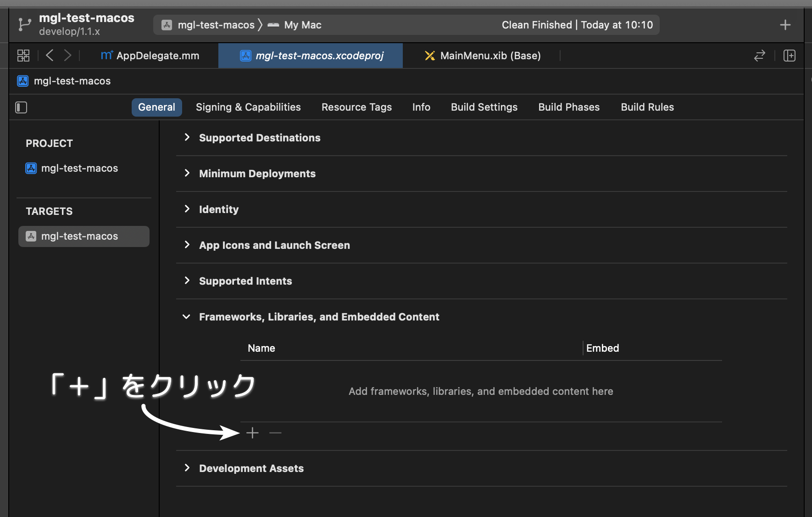Expand App Icons and Launch Screen

pos(187,245)
